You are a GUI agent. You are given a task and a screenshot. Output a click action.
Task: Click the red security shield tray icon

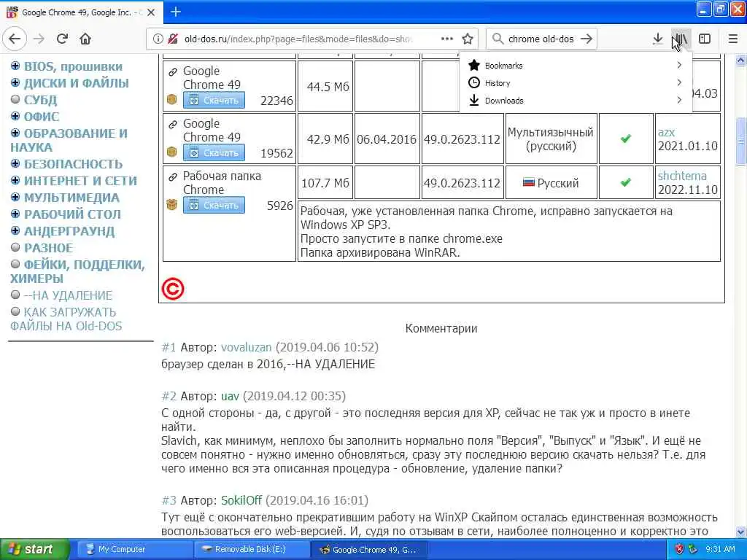click(x=679, y=549)
